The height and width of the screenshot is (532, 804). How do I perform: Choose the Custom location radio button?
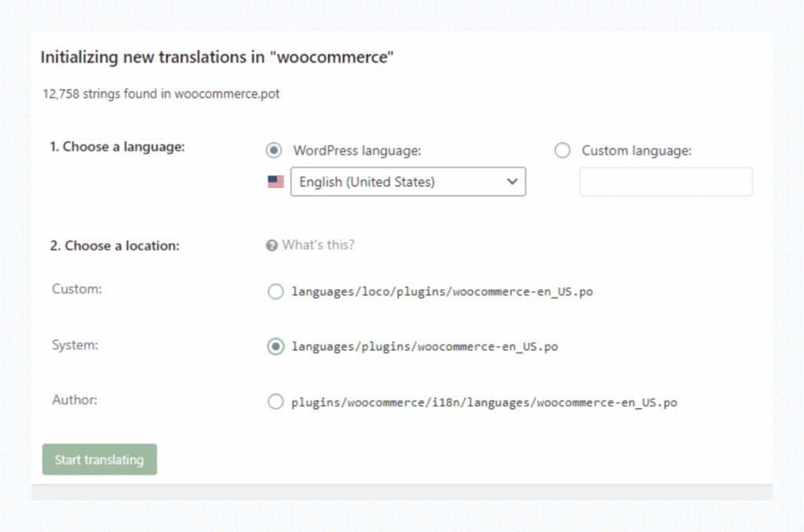[x=276, y=291]
